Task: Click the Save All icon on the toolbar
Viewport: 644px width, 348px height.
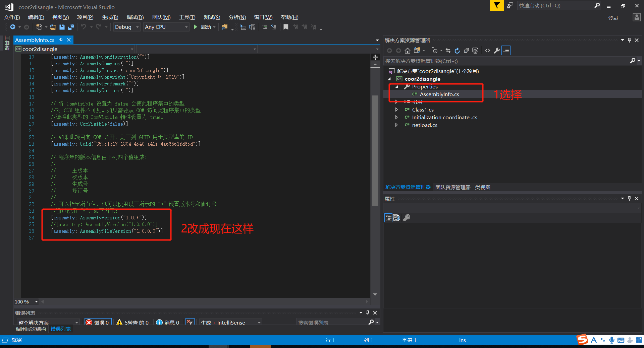Action: pos(71,27)
